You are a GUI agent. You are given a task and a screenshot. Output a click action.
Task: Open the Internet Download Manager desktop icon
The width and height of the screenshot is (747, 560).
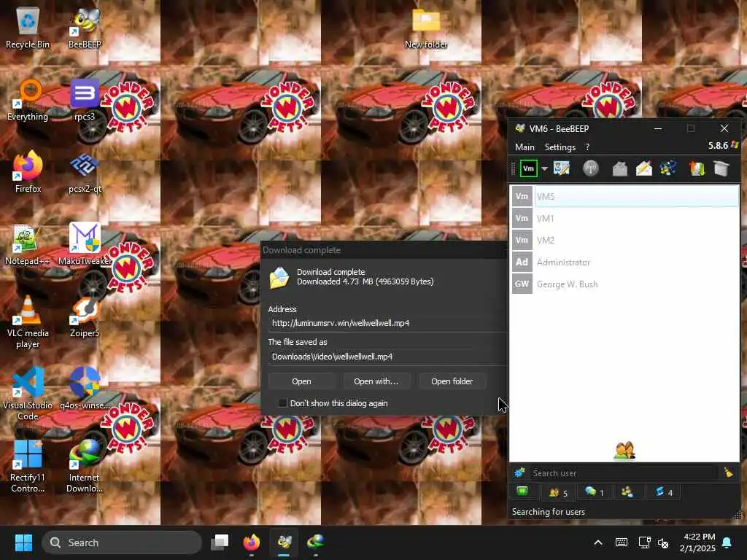tap(85, 466)
